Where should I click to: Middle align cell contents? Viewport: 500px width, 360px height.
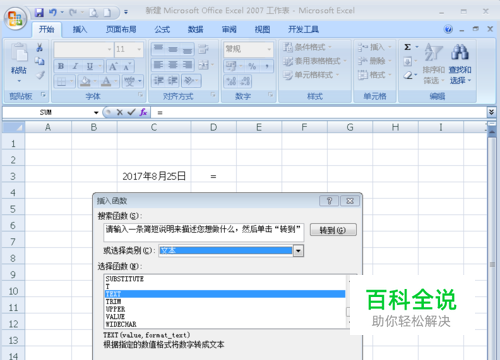pyautogui.click(x=173, y=49)
